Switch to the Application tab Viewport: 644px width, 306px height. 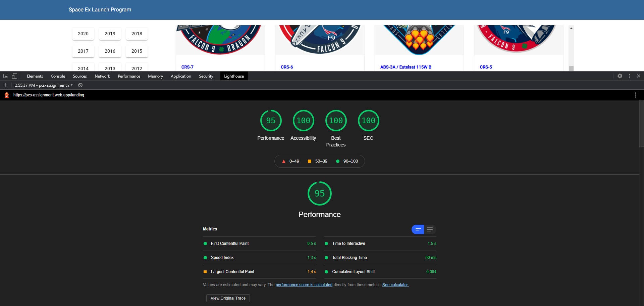(181, 76)
